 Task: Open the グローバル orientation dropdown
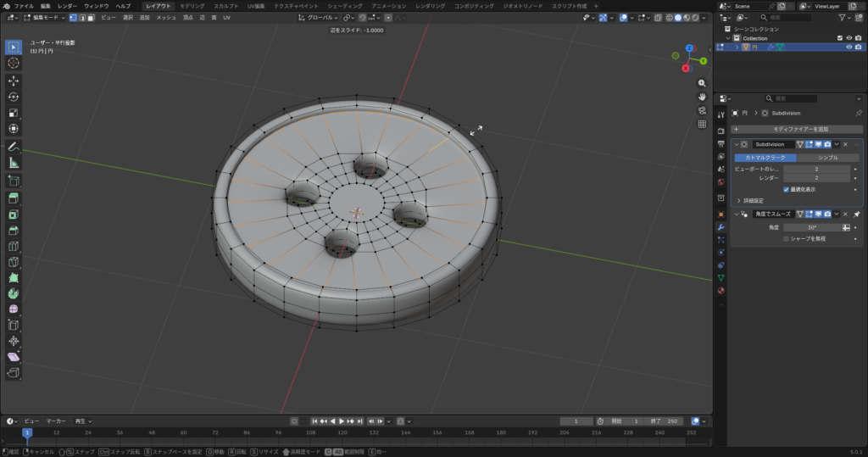pos(319,17)
